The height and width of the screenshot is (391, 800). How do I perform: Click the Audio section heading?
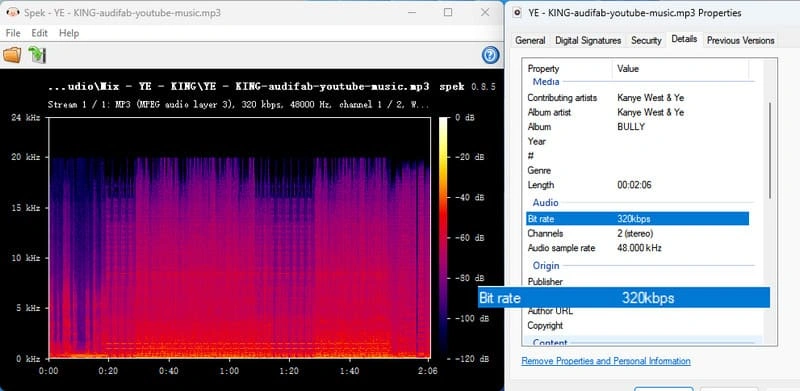click(545, 203)
